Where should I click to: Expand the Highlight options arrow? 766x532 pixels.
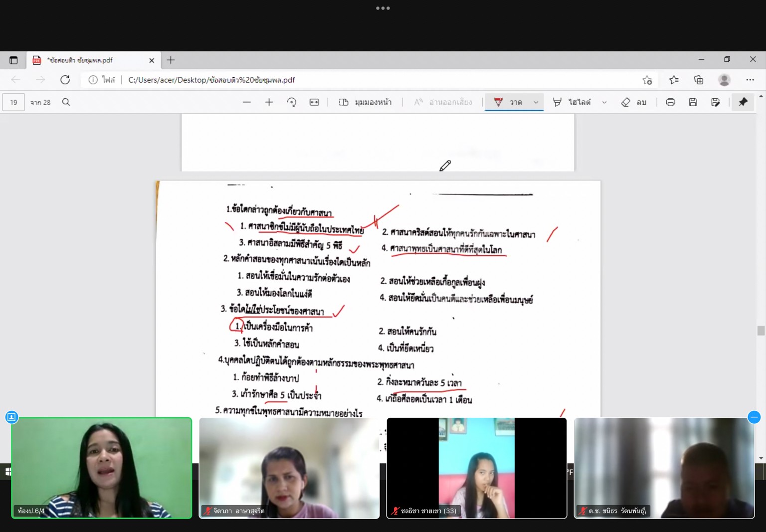[604, 102]
